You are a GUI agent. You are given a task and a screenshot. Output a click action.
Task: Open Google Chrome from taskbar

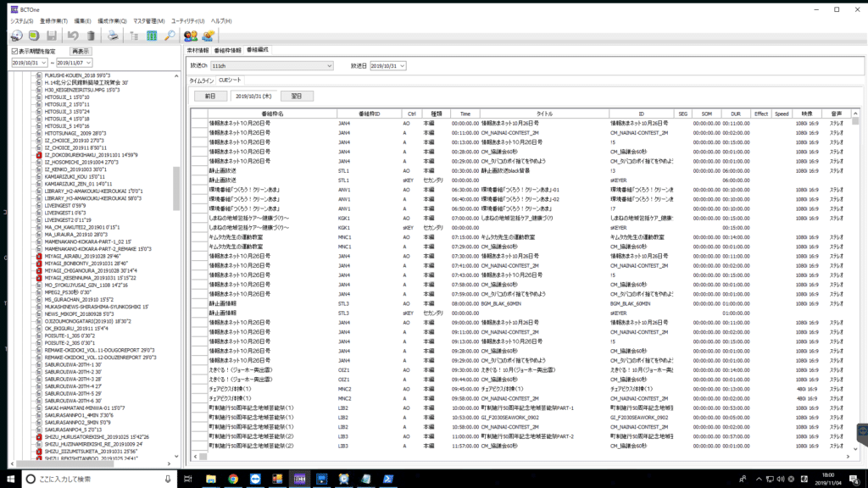click(x=233, y=480)
